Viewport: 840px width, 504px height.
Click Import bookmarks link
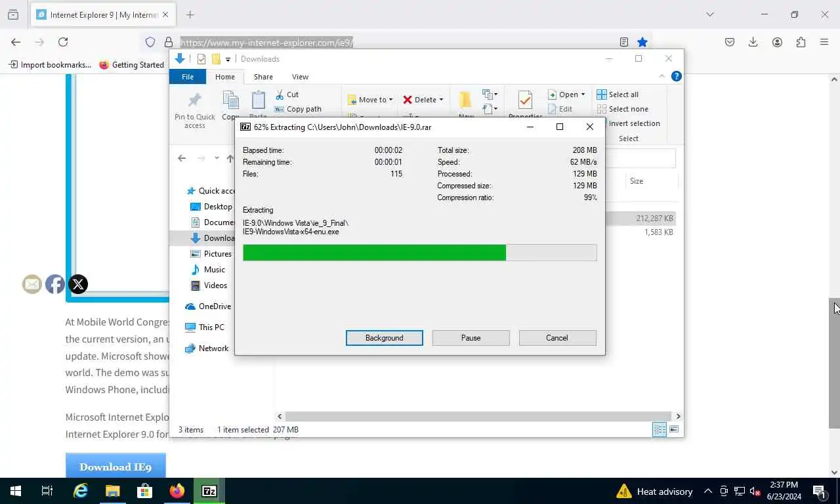click(x=50, y=65)
